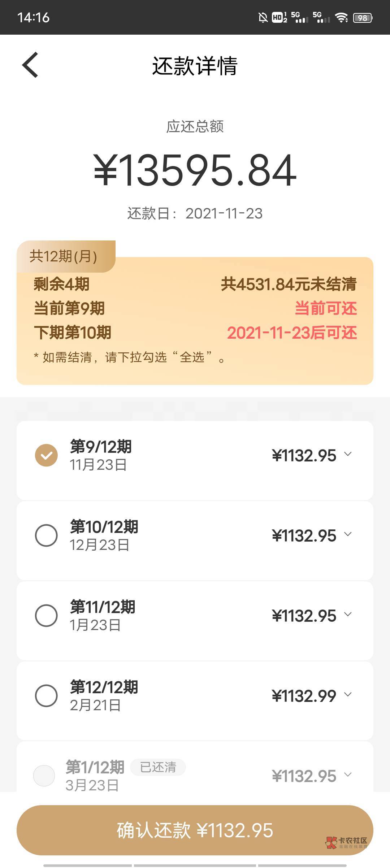Expand details for installment 9/12

348,454
